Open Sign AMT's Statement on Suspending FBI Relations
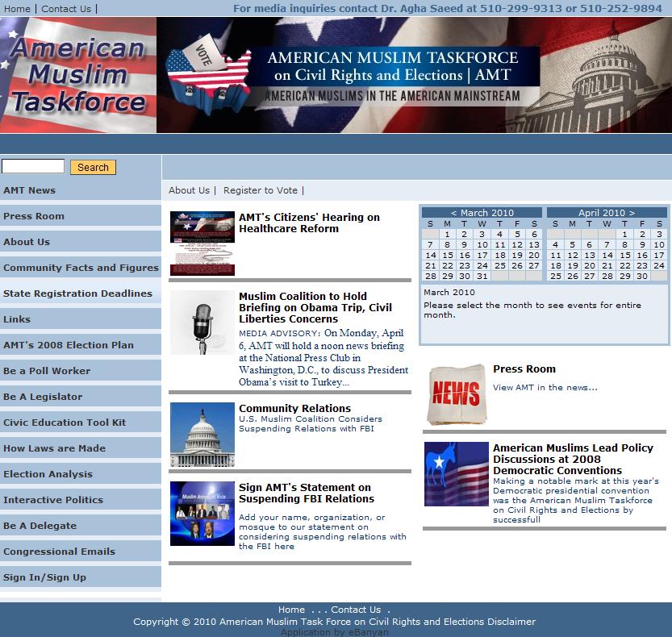 click(307, 493)
